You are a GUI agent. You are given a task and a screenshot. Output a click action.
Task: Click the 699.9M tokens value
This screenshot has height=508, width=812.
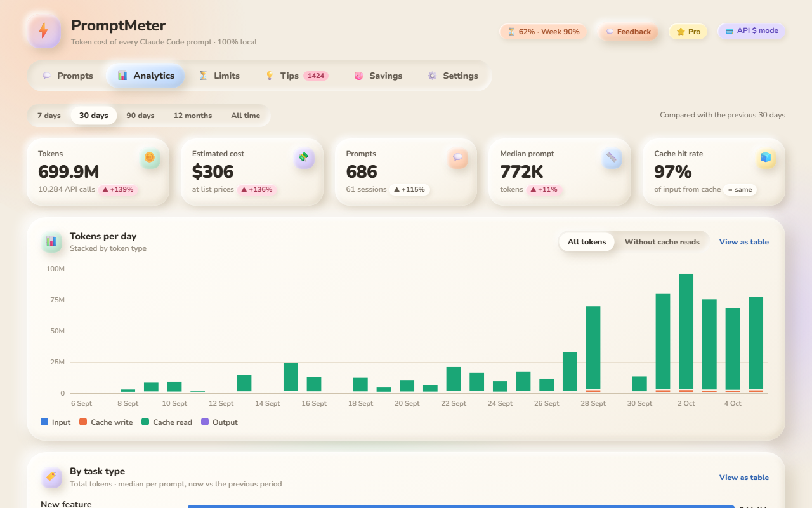pyautogui.click(x=69, y=171)
